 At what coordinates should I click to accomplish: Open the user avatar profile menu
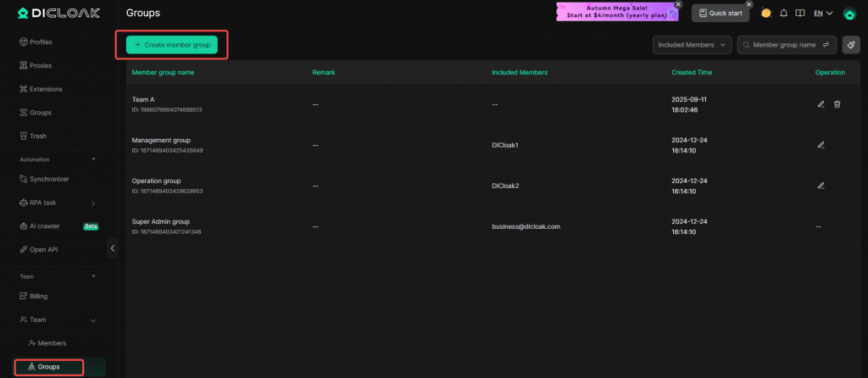click(849, 14)
